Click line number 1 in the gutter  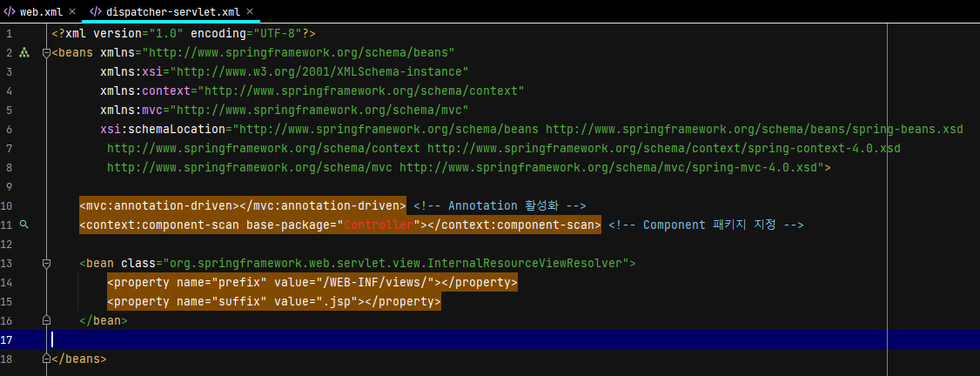click(x=10, y=33)
